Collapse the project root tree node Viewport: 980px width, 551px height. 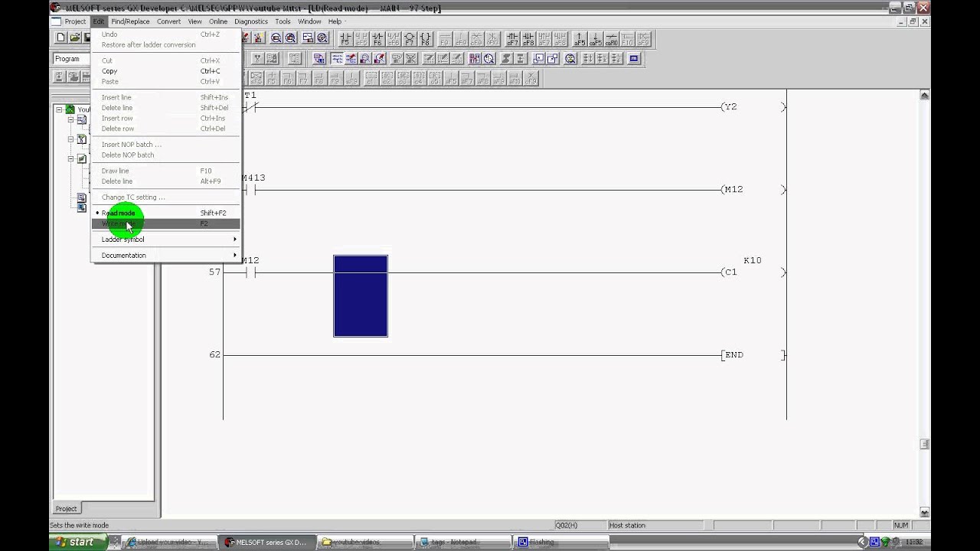(x=59, y=109)
